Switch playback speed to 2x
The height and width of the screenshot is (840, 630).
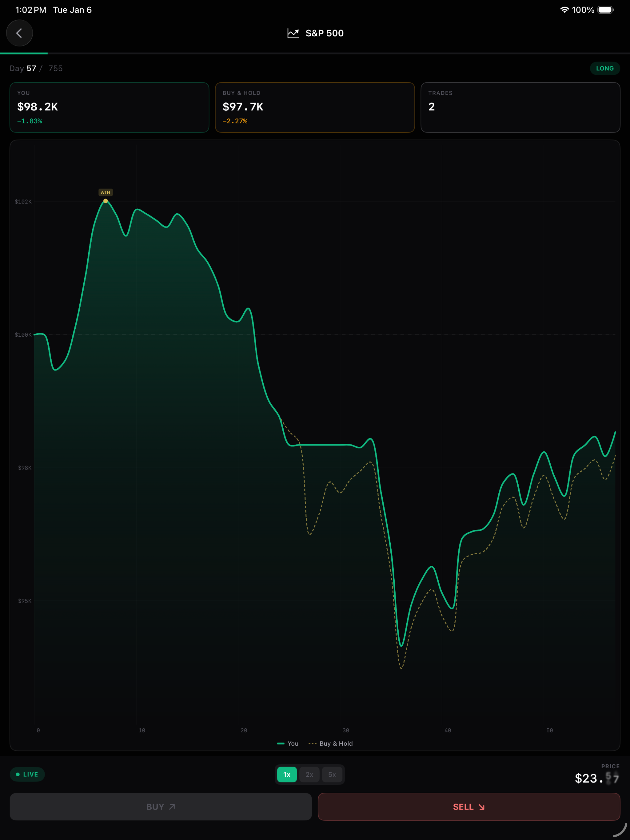pos(309,774)
